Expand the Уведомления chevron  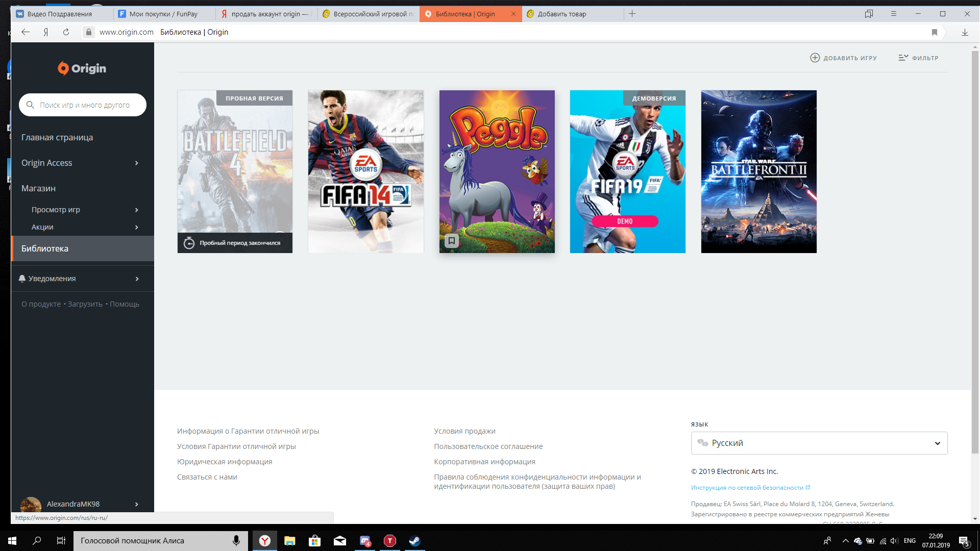pos(137,279)
